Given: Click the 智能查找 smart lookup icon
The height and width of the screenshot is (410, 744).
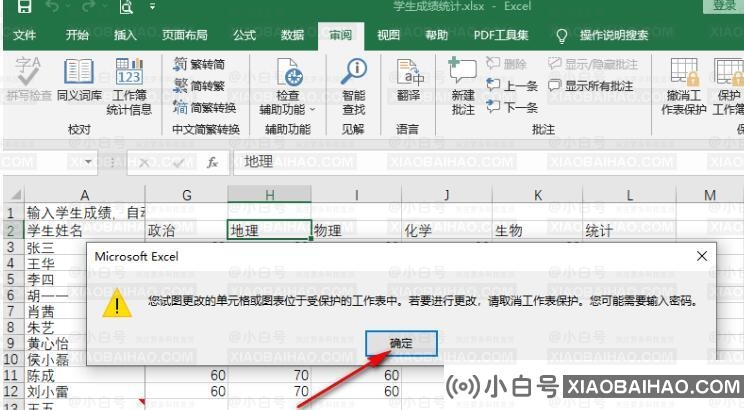Looking at the screenshot, I should (354, 87).
